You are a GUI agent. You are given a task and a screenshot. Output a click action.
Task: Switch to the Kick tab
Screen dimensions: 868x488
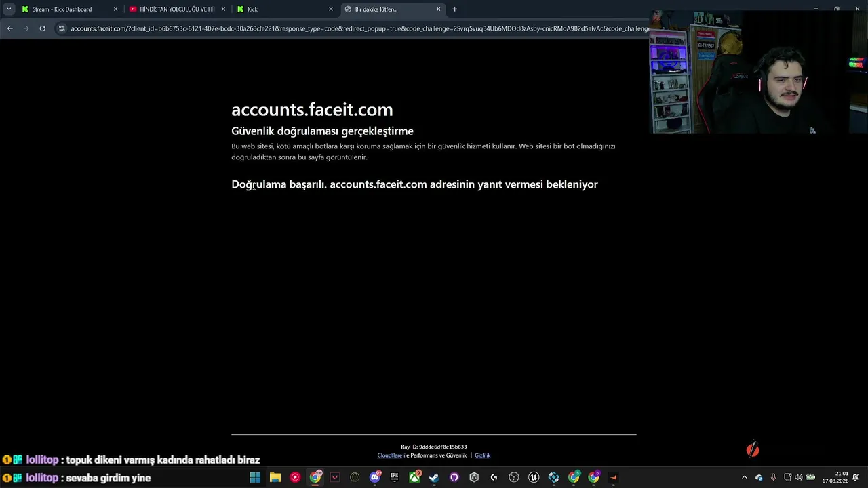[283, 9]
